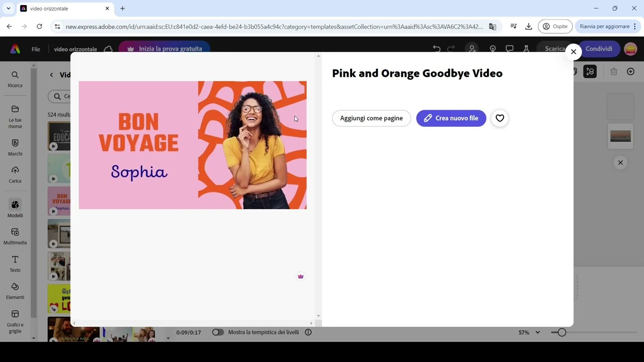Click the Ospite guest profile button

point(555,26)
